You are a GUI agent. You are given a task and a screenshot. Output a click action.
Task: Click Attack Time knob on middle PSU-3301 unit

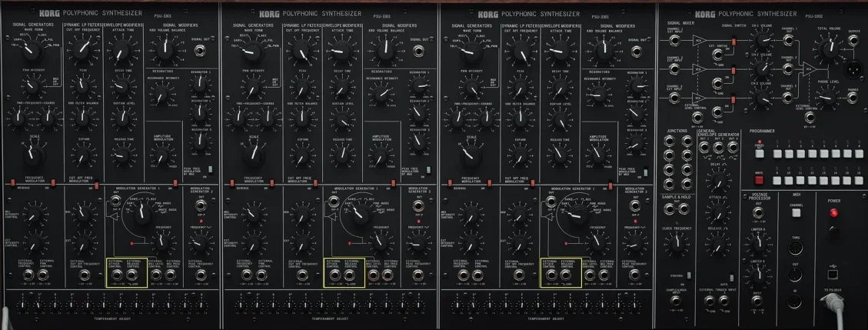pos(339,51)
